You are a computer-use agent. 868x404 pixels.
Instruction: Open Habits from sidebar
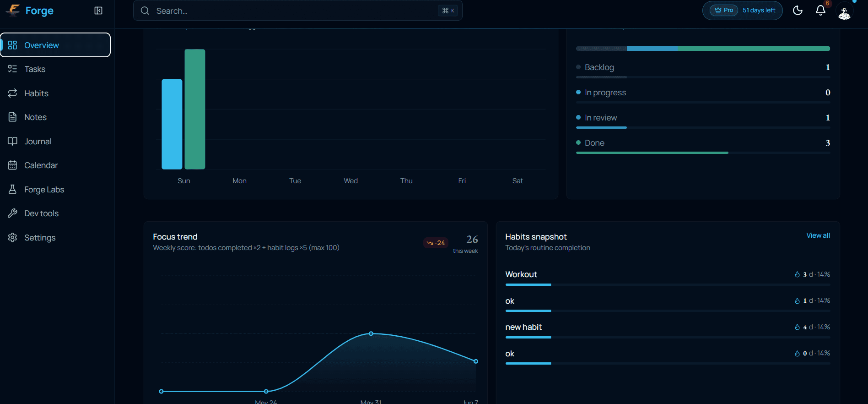point(55,93)
